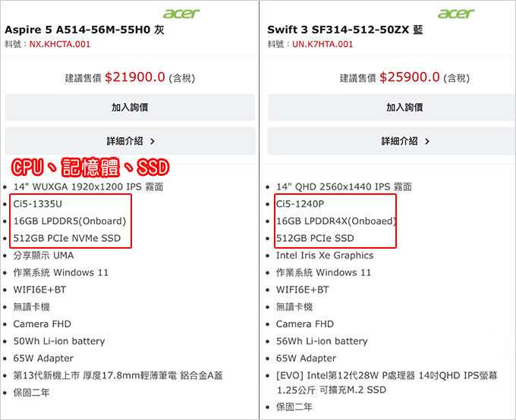Click the $25900.0 suggested price
The image size is (516, 420).
[x=410, y=77]
